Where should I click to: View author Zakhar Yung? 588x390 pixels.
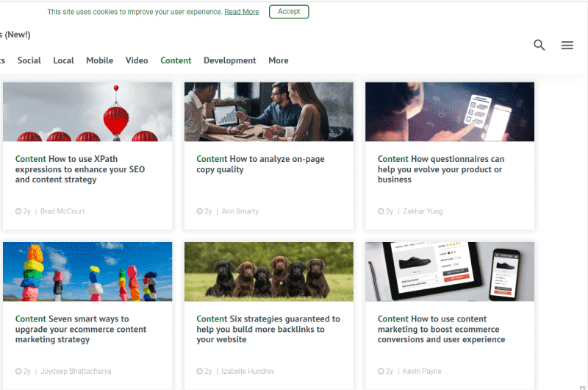[x=423, y=211]
